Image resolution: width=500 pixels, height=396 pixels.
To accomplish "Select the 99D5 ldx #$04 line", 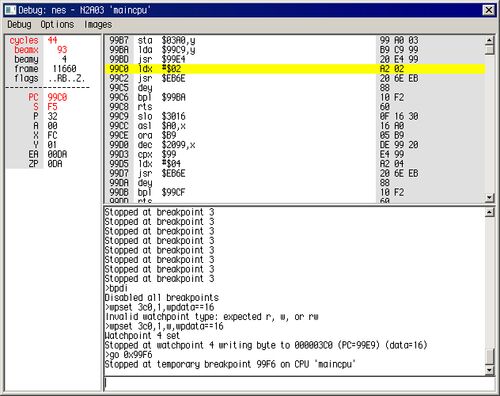I will click(x=295, y=164).
